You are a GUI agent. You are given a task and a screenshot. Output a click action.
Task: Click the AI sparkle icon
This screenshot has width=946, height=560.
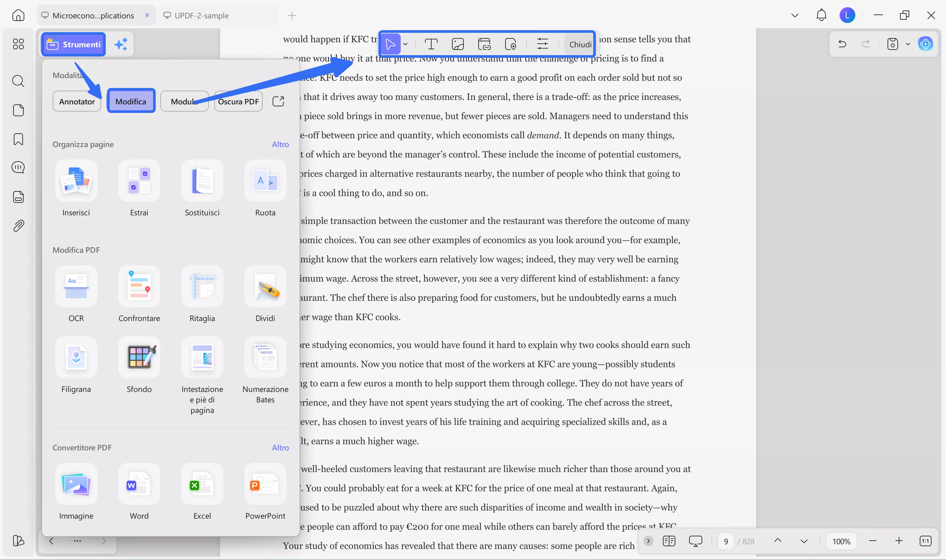[x=121, y=44]
